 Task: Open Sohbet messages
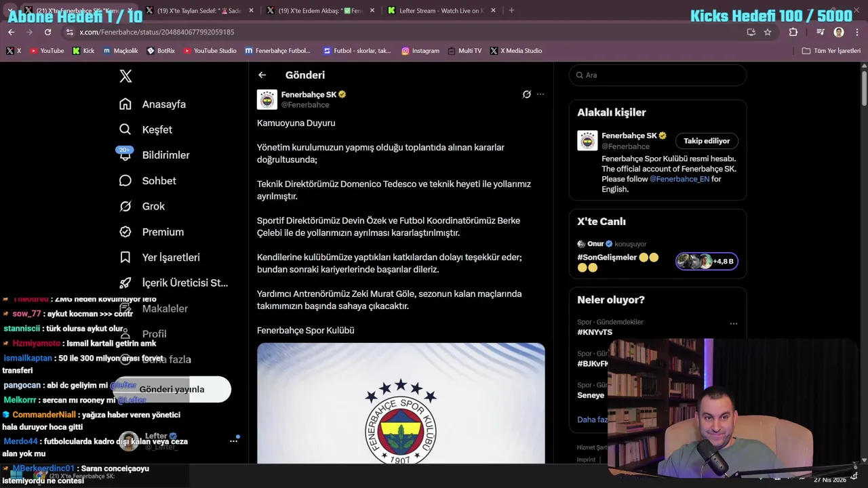(148, 181)
